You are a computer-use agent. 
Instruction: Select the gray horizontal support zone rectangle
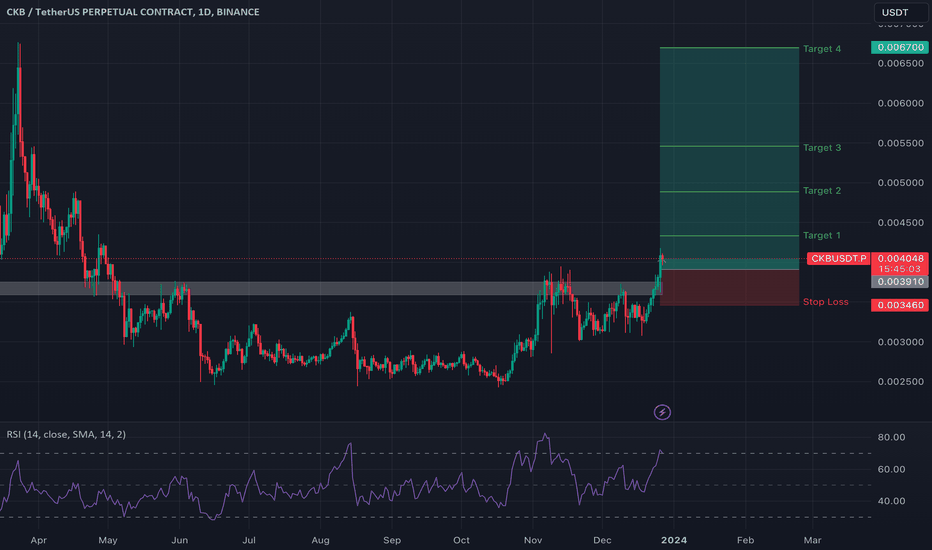click(330, 288)
